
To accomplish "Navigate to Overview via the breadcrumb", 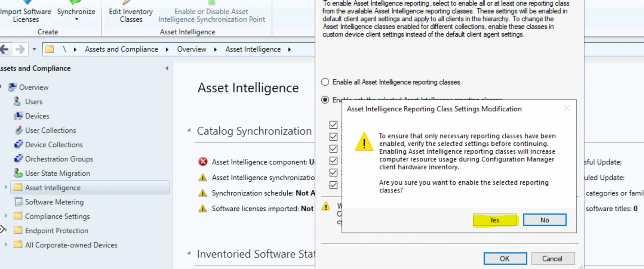I will [192, 49].
